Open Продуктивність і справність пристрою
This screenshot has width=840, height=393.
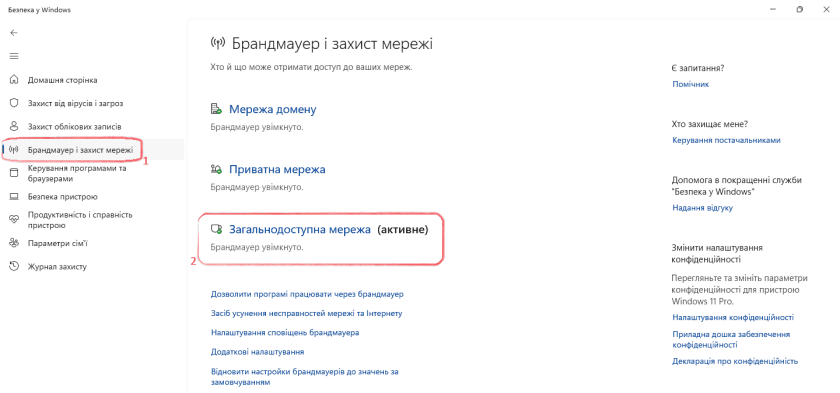tap(80, 220)
